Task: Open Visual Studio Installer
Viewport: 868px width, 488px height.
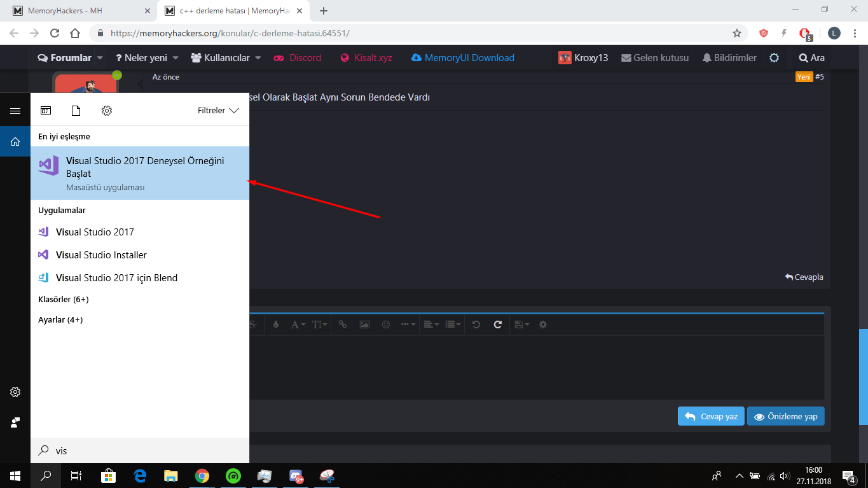Action: pos(140,255)
